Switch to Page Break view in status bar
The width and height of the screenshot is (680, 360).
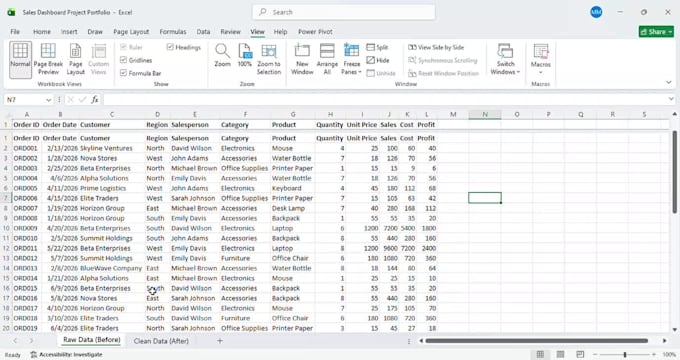[580, 354]
